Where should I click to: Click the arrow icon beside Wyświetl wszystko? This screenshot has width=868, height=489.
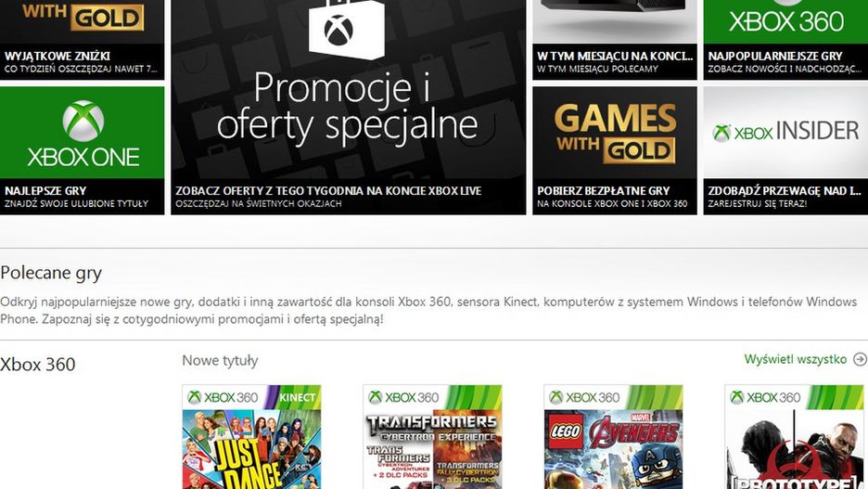[860, 359]
